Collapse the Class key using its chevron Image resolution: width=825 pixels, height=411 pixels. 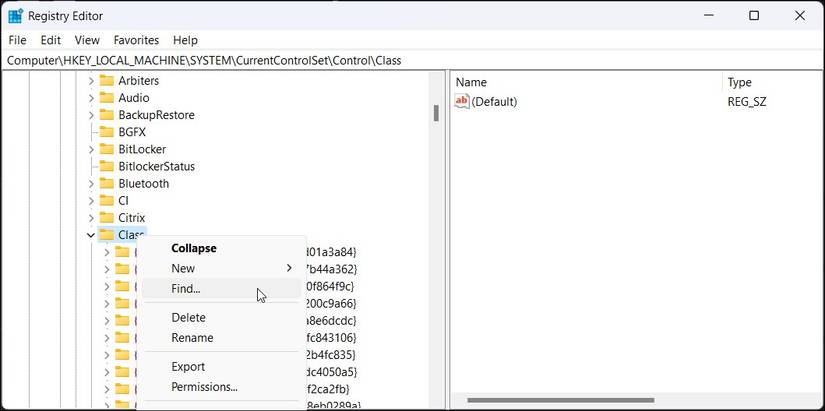click(91, 235)
